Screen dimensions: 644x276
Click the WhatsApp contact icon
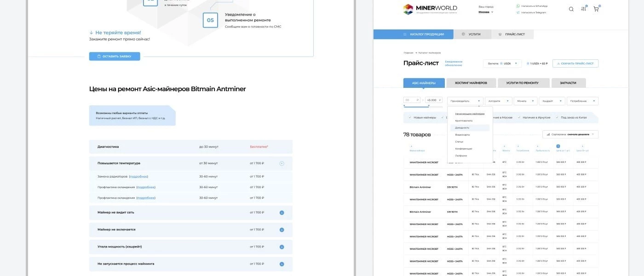tap(518, 6)
